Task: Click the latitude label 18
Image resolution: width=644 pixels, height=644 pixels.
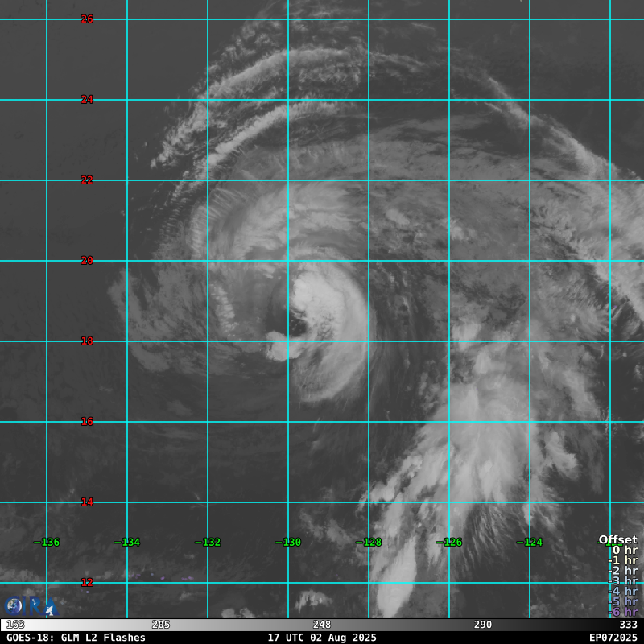Action: pyautogui.click(x=87, y=341)
